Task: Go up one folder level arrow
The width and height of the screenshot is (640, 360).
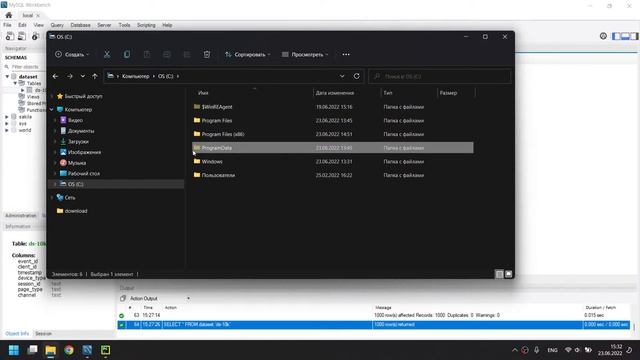Action: click(x=95, y=76)
